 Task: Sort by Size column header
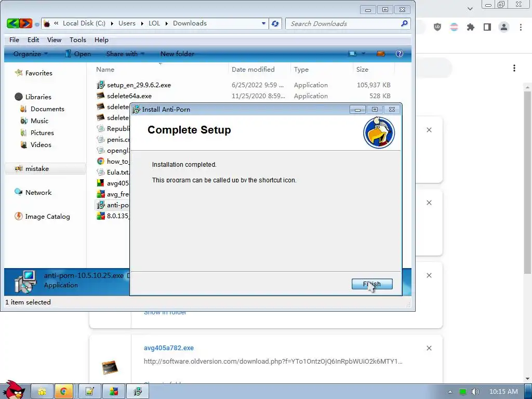click(x=362, y=69)
